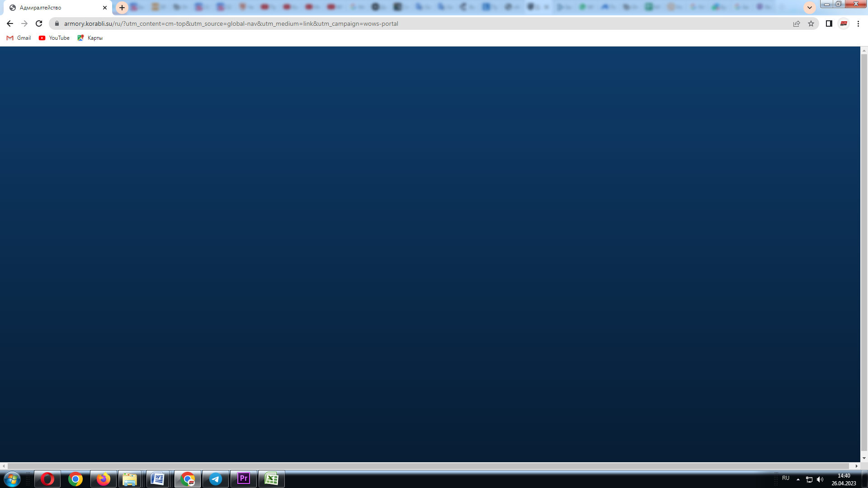The image size is (868, 488).
Task: Go back to the previous page
Action: click(10, 23)
